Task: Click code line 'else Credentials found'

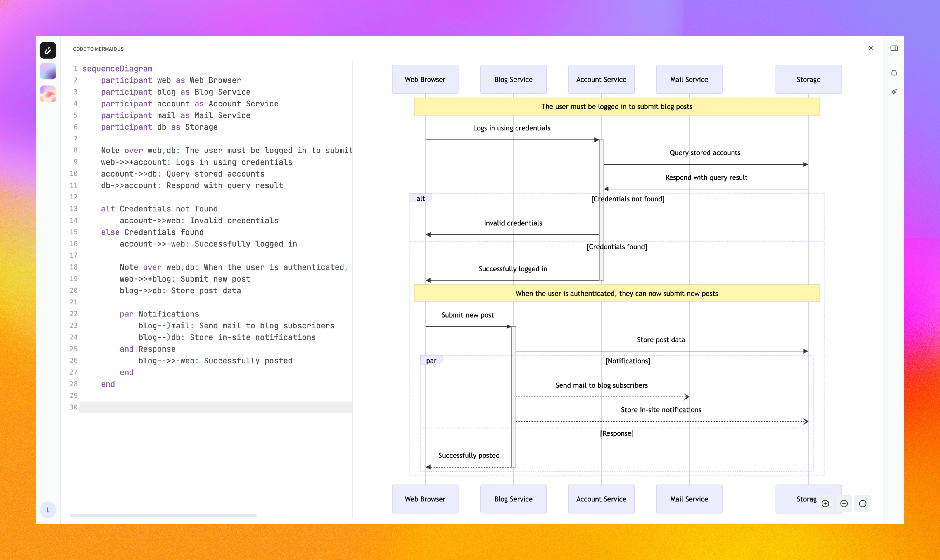Action: coord(152,232)
